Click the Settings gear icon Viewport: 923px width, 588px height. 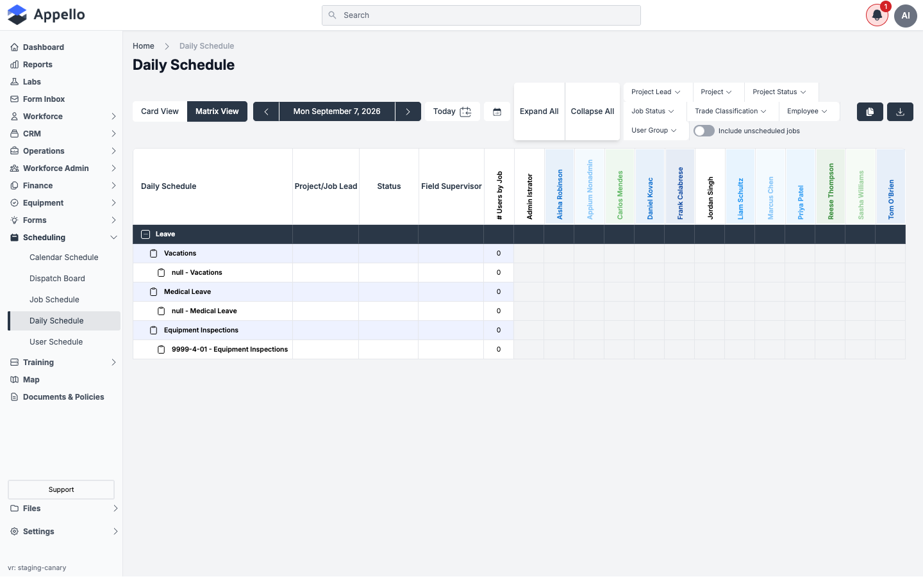pos(15,532)
